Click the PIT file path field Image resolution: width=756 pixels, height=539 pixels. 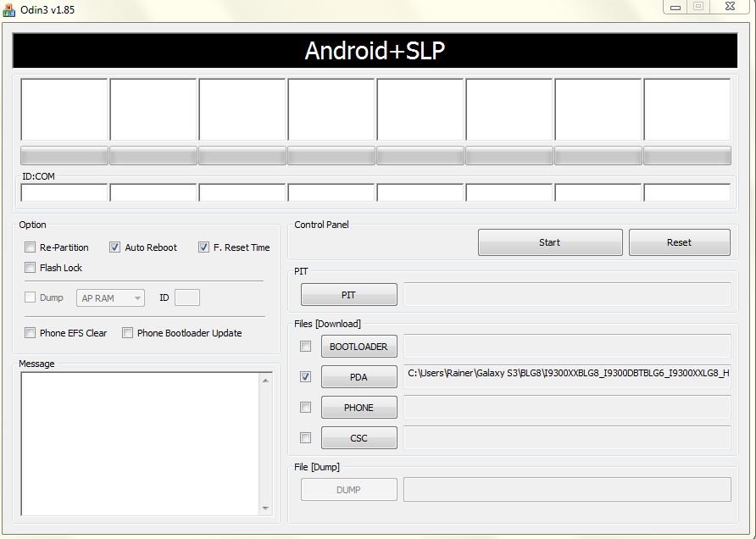567,295
